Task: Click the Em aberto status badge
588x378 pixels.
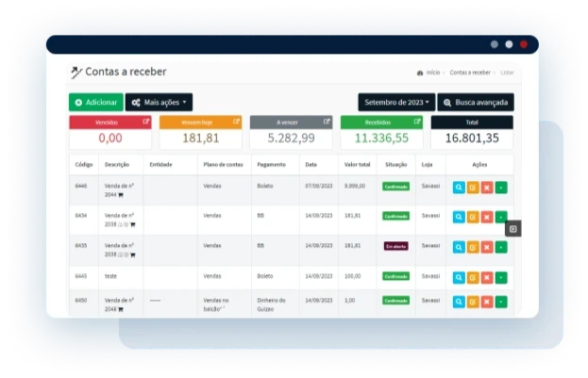Action: coord(395,246)
